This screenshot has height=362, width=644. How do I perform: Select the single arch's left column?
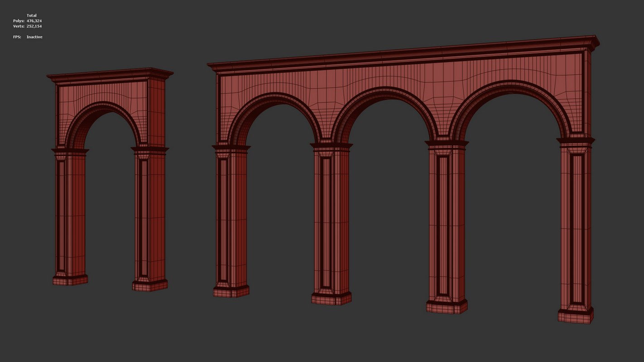(x=70, y=213)
